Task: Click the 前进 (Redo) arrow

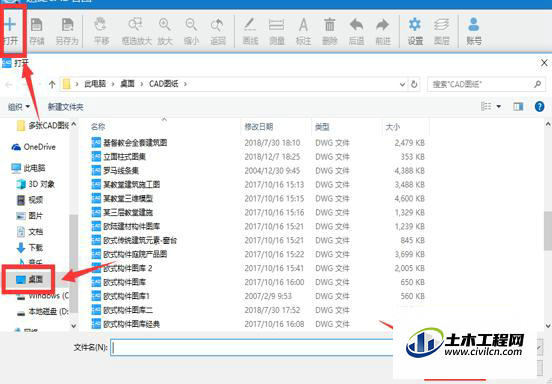Action: pos(383,31)
